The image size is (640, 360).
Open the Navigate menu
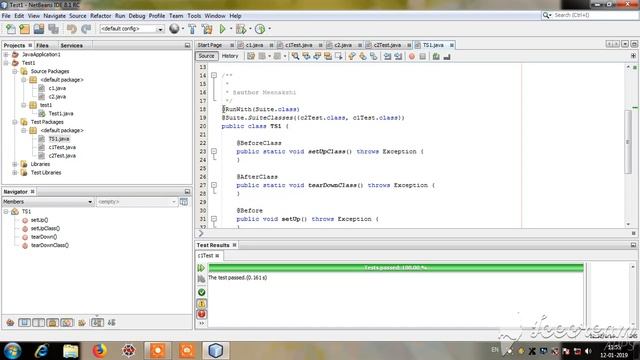54,16
